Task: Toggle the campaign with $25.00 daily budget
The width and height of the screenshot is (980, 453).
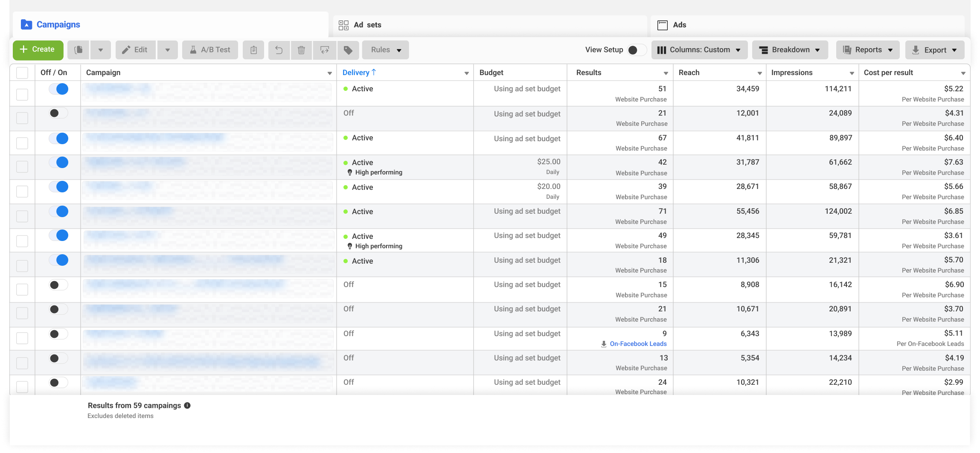Action: click(58, 163)
